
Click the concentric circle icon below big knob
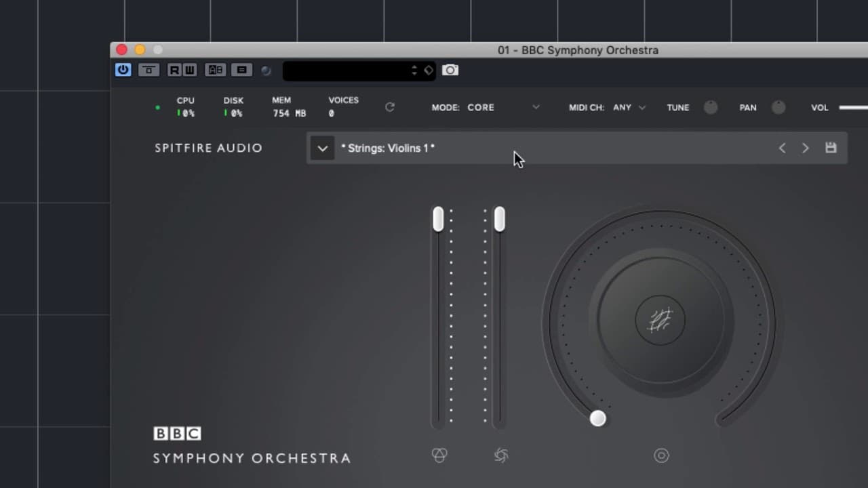tap(661, 455)
